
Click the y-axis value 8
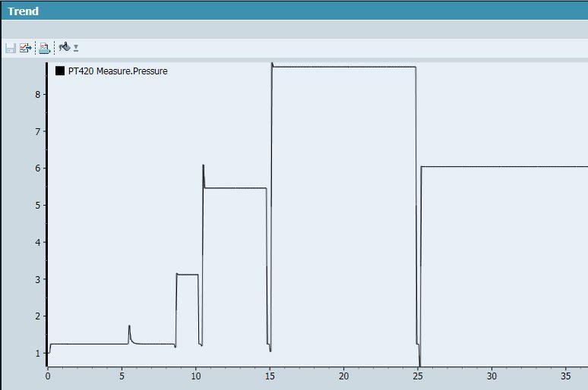point(38,95)
